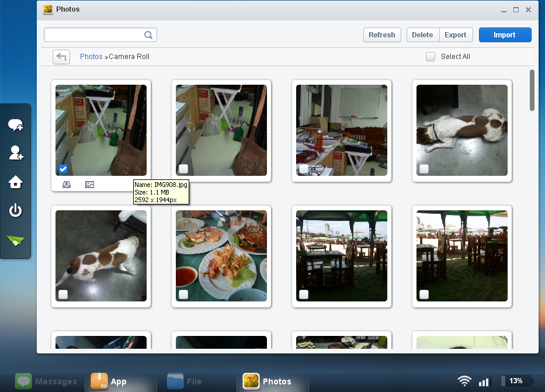Click the set wallpaper icon under first photo

[x=90, y=185]
